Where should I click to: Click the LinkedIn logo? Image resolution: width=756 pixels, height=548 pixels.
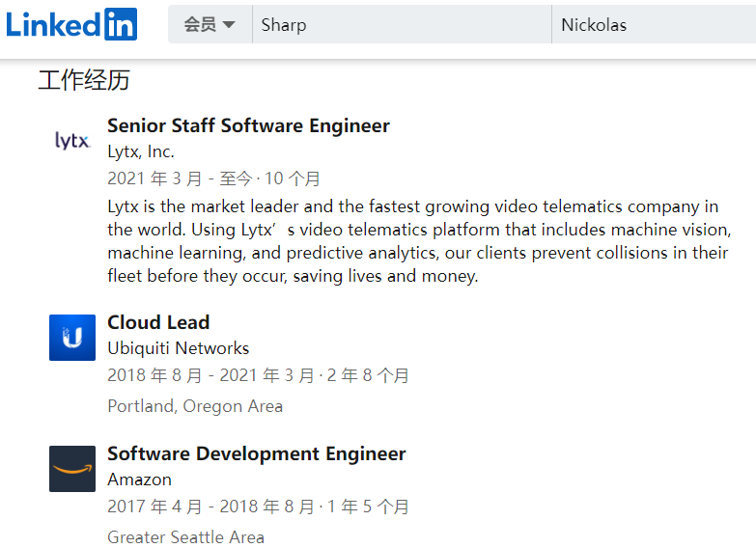[x=71, y=24]
